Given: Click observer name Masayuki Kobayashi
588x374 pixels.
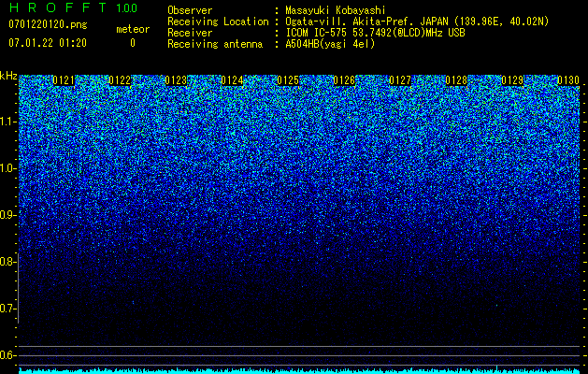Looking at the screenshot, I should coord(336,10).
